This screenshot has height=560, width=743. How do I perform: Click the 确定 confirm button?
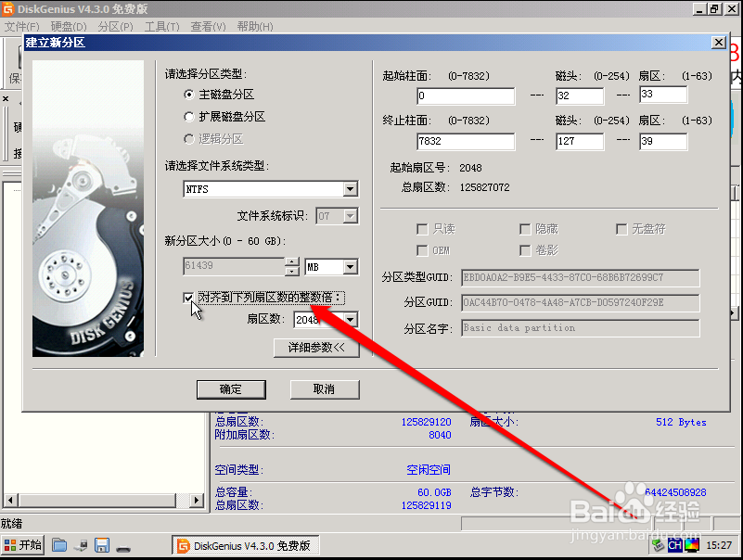coord(231,389)
